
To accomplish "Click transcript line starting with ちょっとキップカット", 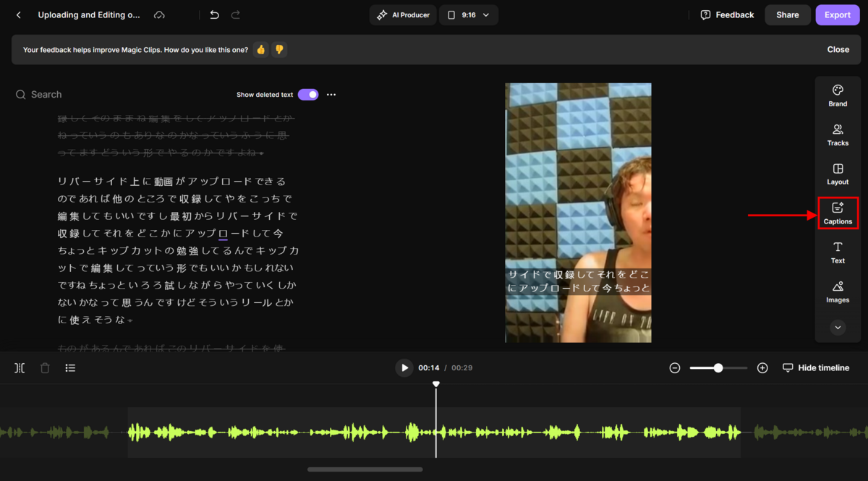I will [178, 251].
